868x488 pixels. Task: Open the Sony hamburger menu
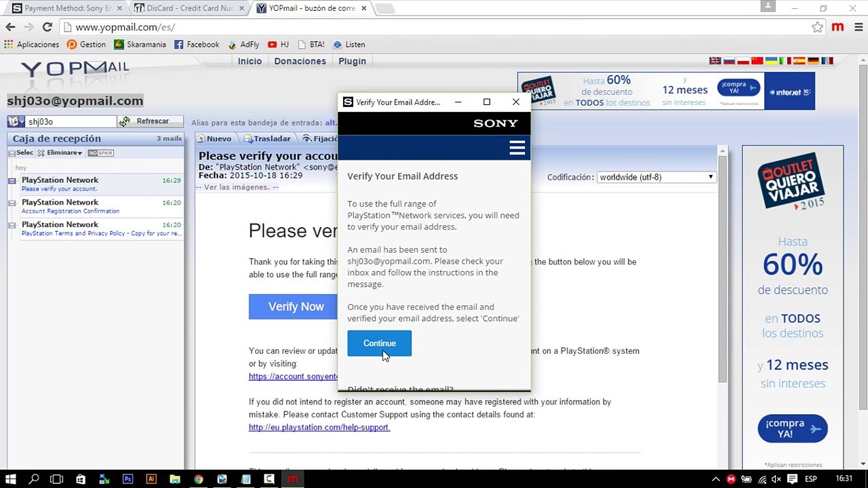pyautogui.click(x=517, y=148)
